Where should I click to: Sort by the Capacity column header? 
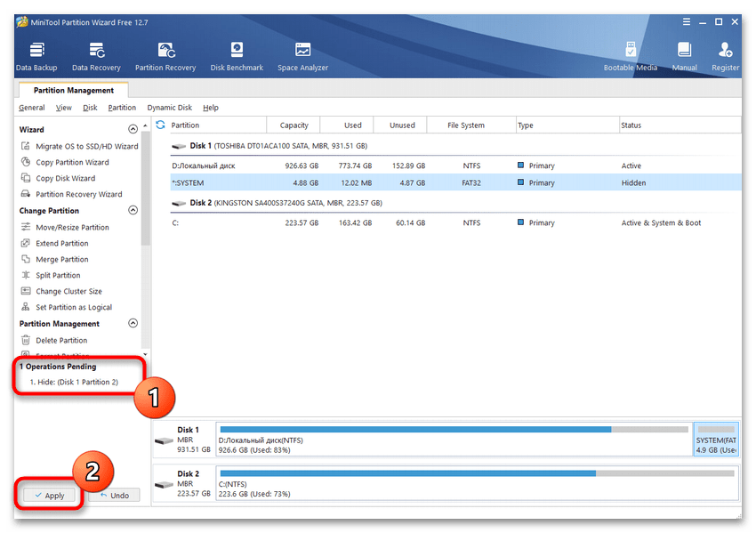click(294, 125)
